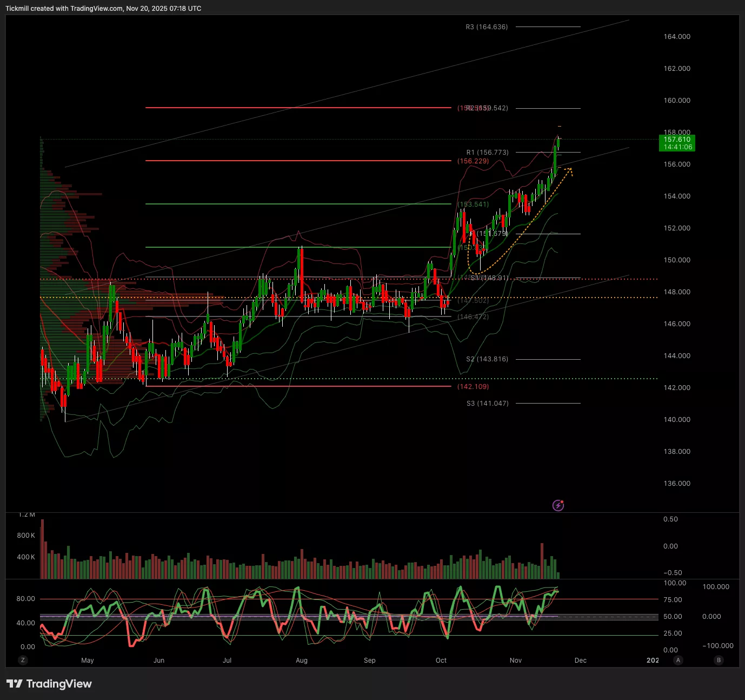Click the Aug label on time axis
The image size is (745, 700).
302,661
